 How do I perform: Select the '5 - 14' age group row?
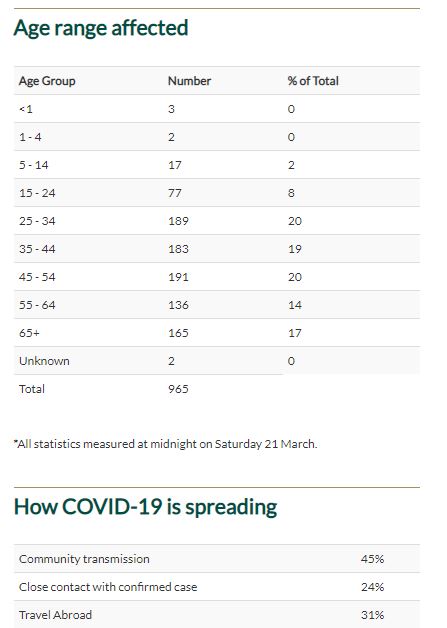click(217, 165)
